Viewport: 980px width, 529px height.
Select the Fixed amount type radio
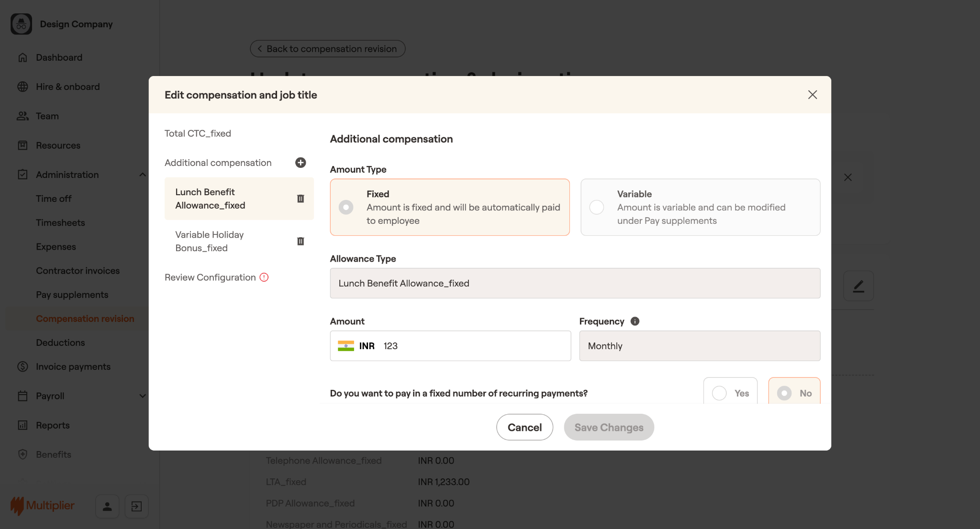pos(346,207)
